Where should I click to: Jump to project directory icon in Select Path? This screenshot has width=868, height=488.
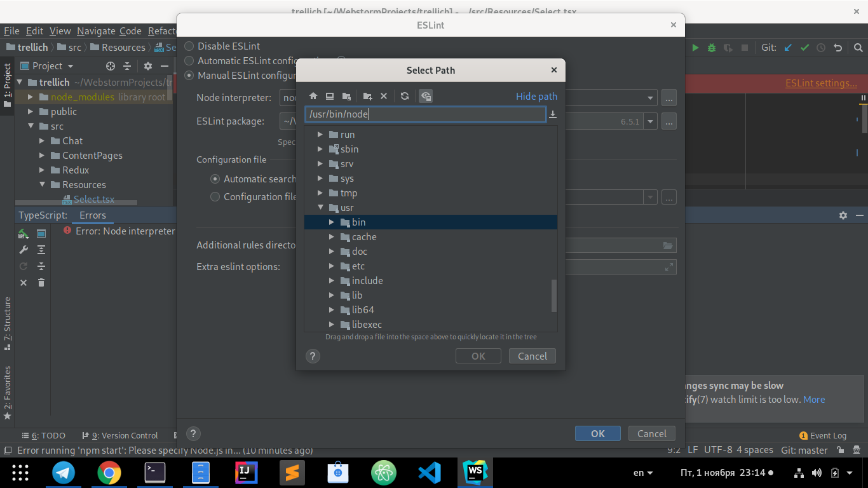(346, 96)
